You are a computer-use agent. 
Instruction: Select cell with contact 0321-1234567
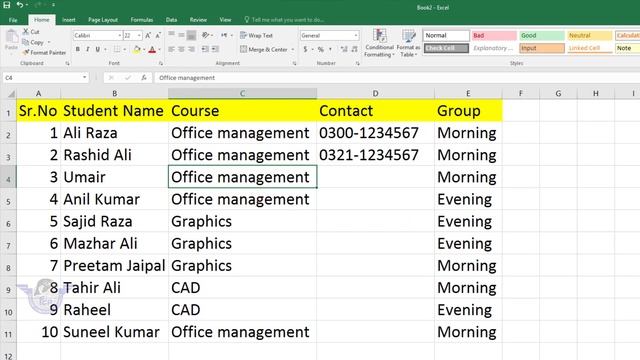pyautogui.click(x=376, y=155)
